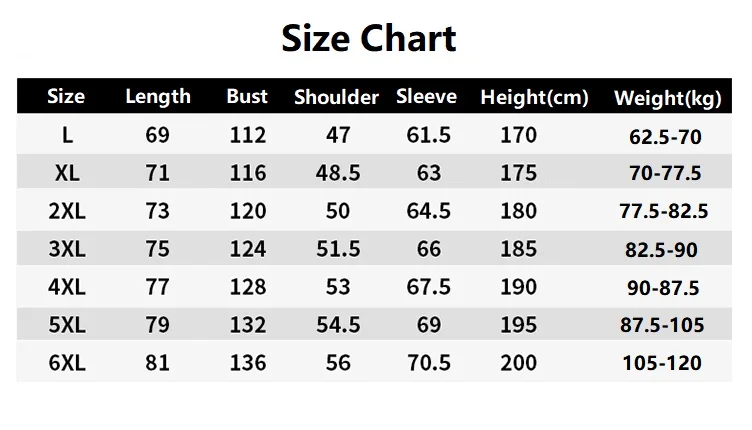Click the 6XL size row label
The height and width of the screenshot is (430, 752).
[x=67, y=363]
